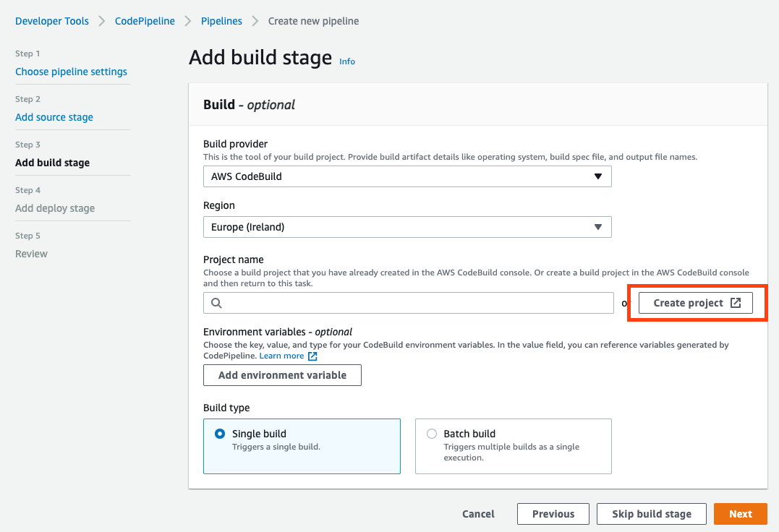Open the Learn more link for environment variables
Viewport: 779px width, 532px height.
[x=281, y=356]
